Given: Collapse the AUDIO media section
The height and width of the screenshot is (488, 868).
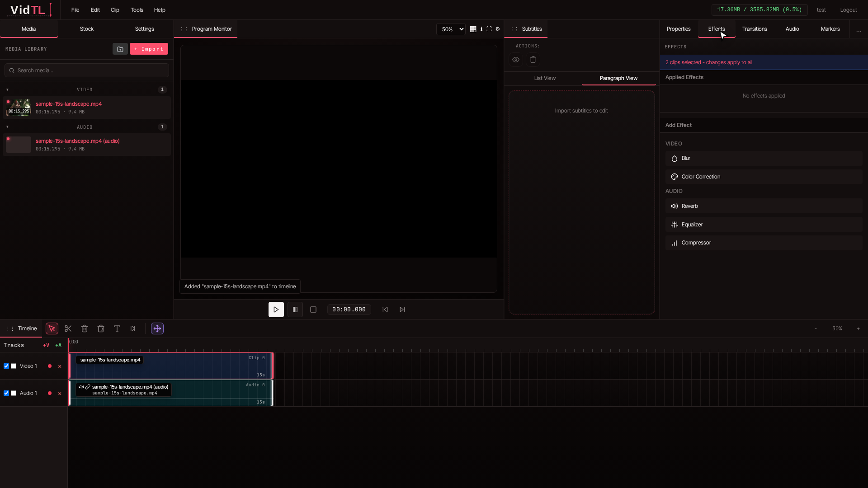Looking at the screenshot, I should (x=8, y=127).
